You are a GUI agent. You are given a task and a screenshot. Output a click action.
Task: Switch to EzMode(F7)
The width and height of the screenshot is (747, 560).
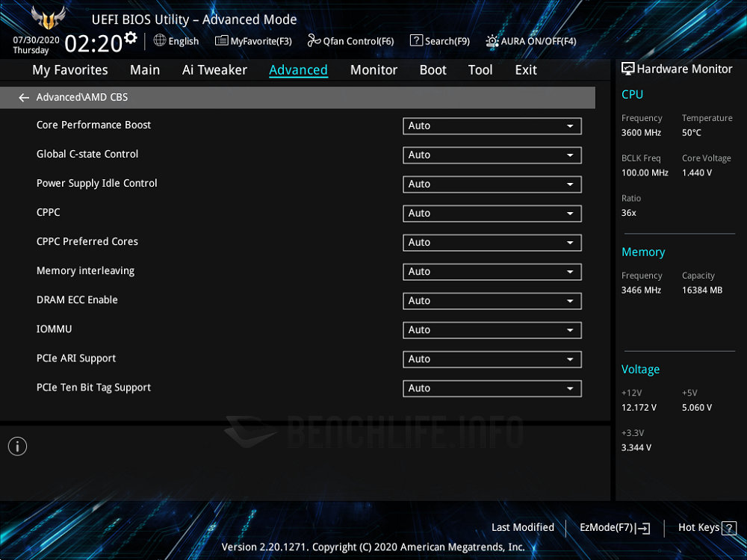point(615,528)
